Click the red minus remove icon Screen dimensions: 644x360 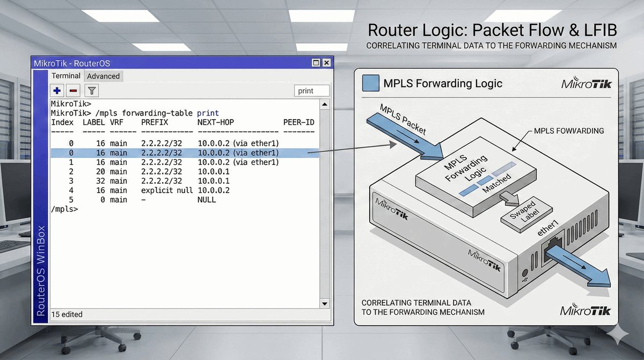pyautogui.click(x=74, y=91)
